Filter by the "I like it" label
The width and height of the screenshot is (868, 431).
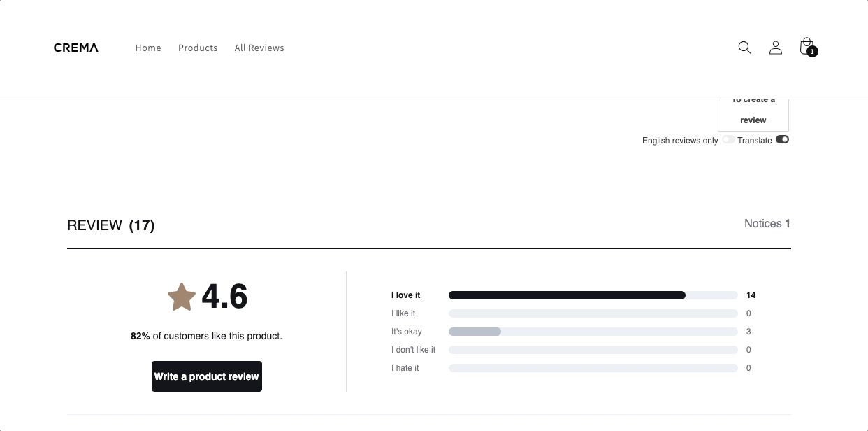pyautogui.click(x=403, y=313)
